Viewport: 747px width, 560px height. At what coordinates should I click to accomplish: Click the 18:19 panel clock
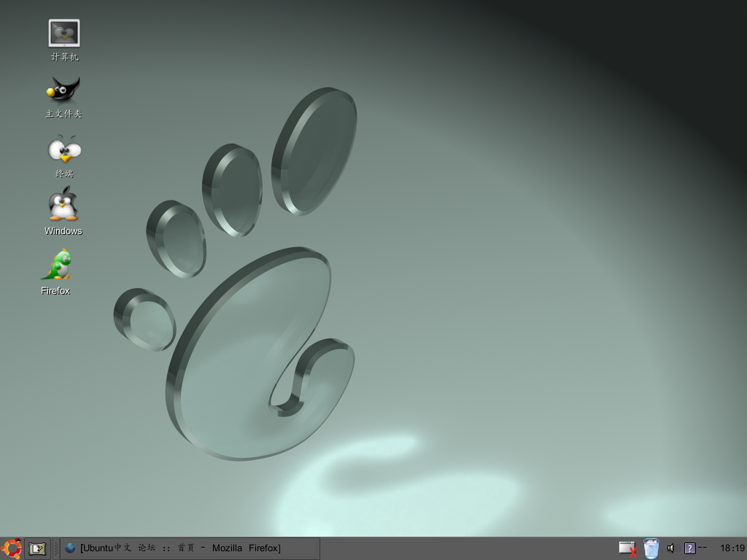click(732, 548)
